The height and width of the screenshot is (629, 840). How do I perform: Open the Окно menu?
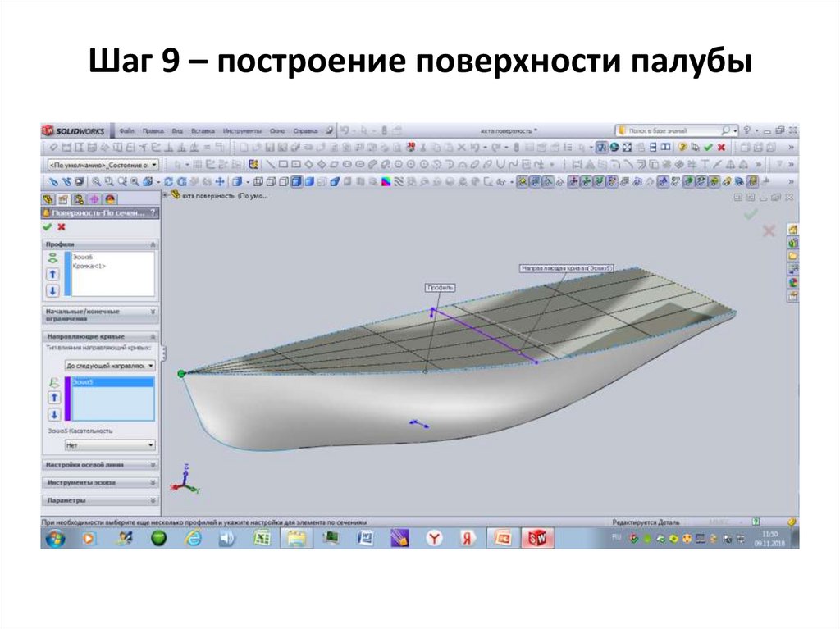277,130
